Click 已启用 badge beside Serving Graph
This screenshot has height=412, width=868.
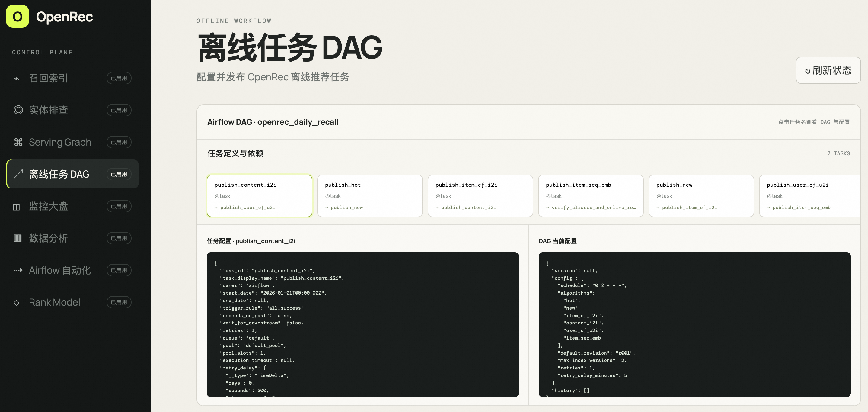119,142
